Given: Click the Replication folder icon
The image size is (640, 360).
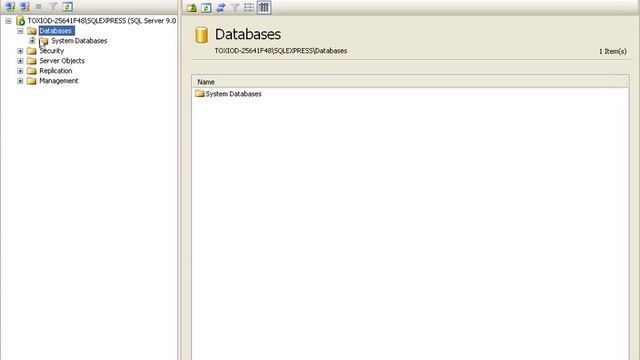Looking at the screenshot, I should 32,71.
